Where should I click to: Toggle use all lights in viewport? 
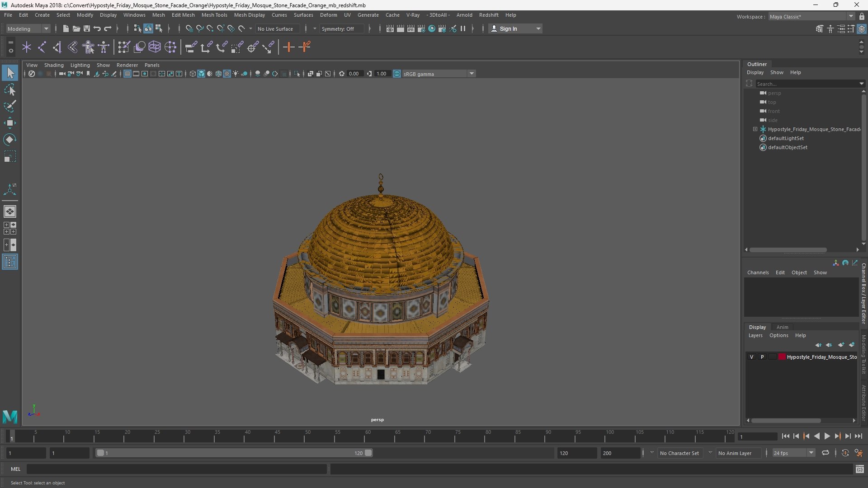click(236, 74)
